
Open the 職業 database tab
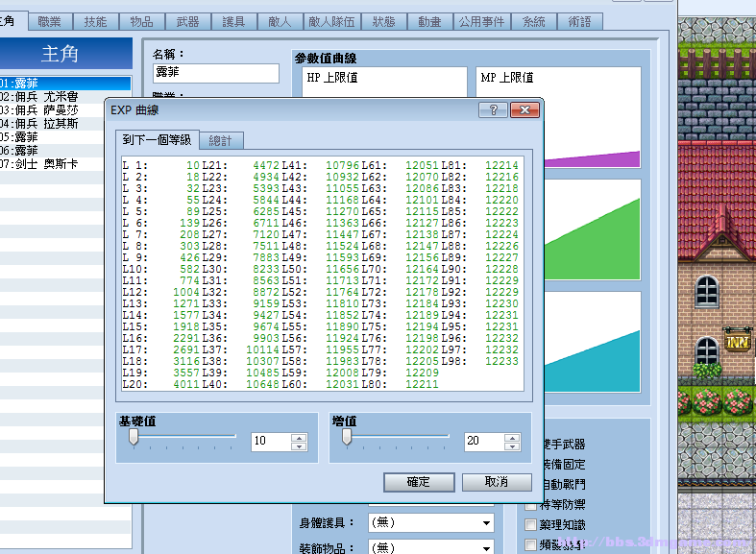[x=50, y=22]
